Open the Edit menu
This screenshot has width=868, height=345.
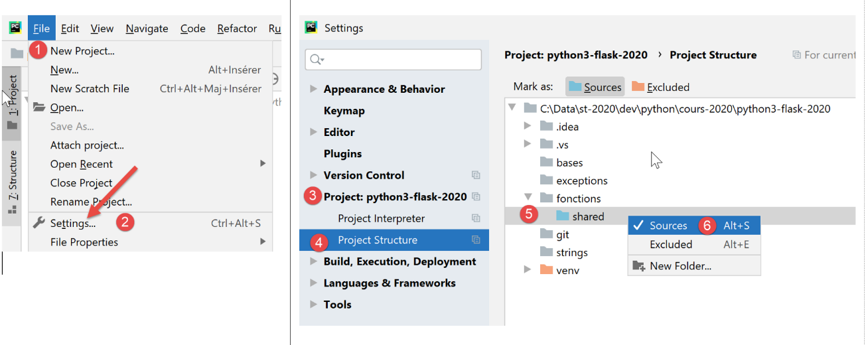click(70, 29)
